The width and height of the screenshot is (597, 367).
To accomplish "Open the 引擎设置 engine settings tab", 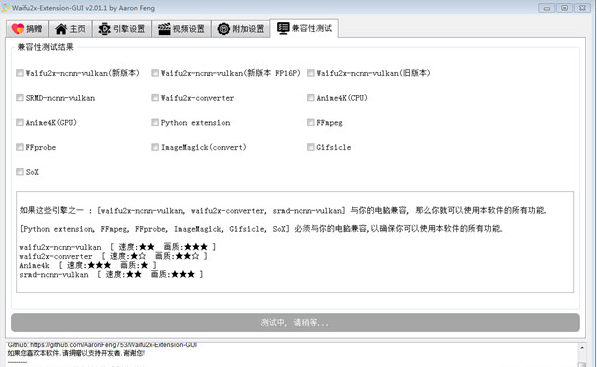I will [x=121, y=29].
